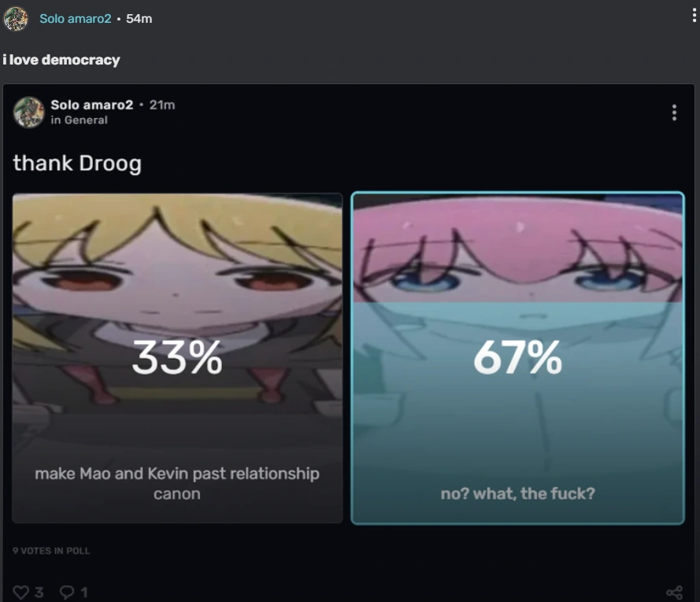Open the top Solo amaro2 avatar
The width and height of the screenshot is (700, 602).
point(16,19)
